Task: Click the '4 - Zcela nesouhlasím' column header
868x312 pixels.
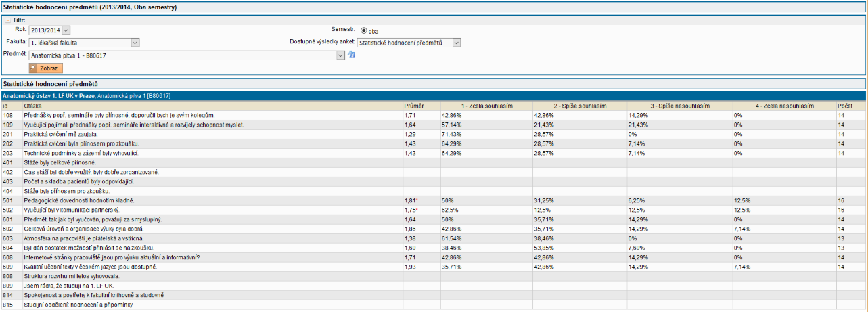Action: click(783, 106)
